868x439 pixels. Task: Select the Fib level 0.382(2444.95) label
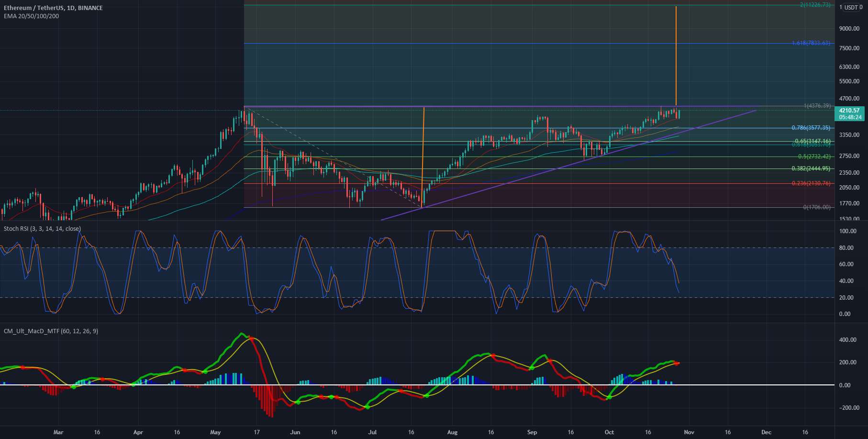[812, 169]
